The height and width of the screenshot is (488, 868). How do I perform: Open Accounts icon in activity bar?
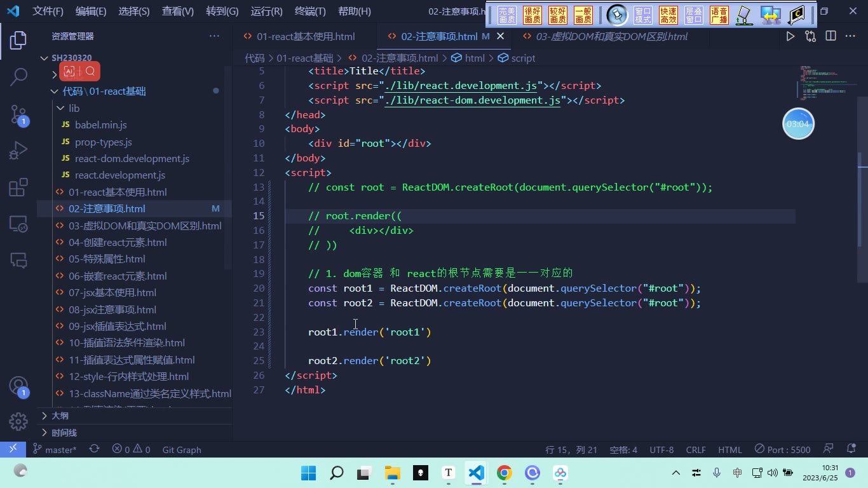click(18, 386)
